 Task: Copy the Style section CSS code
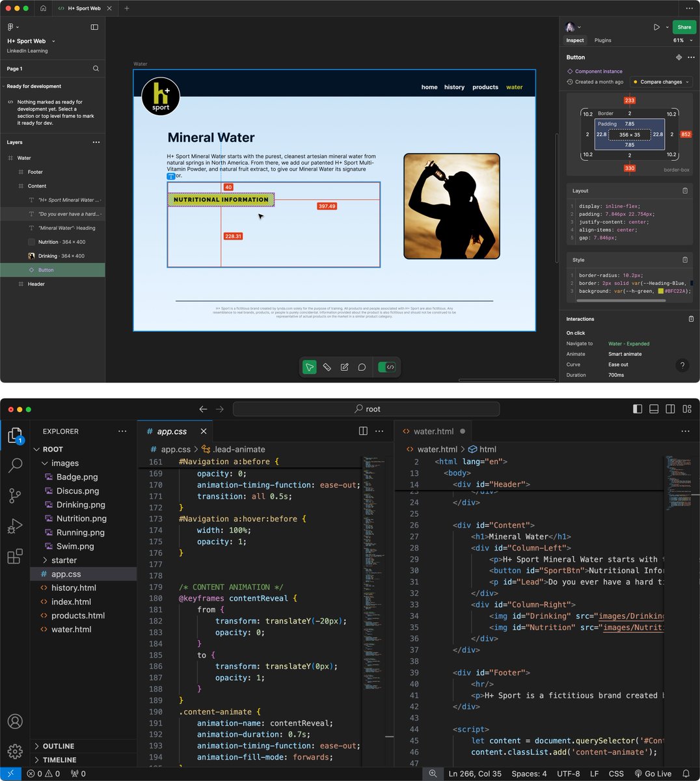[x=685, y=259]
